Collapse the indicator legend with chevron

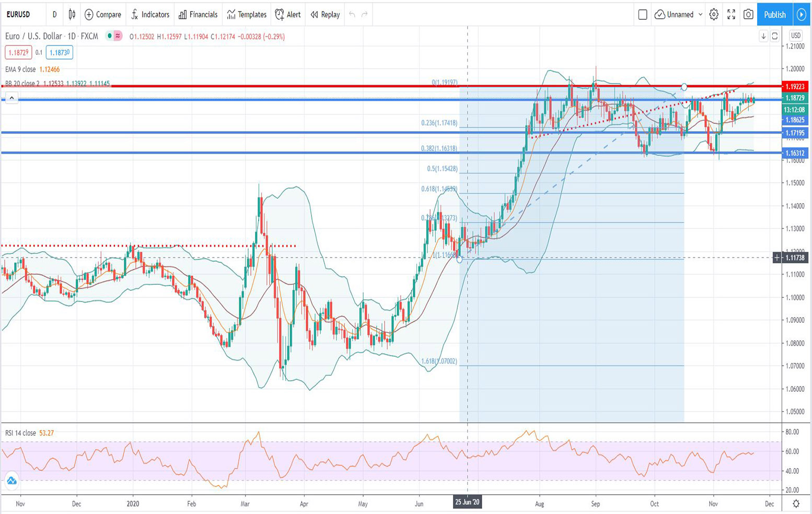pyautogui.click(x=11, y=98)
